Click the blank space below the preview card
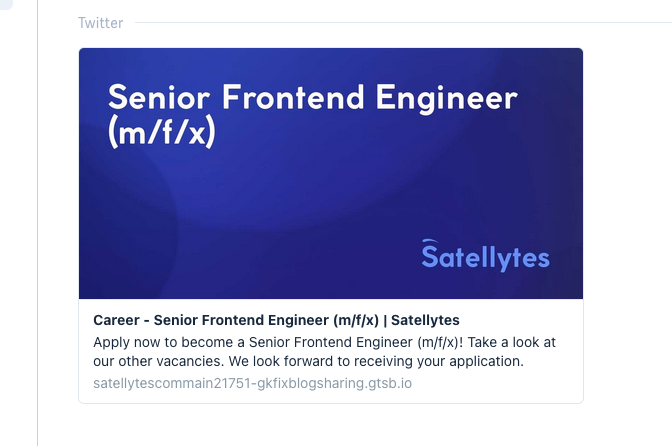Image resolution: width=672 pixels, height=446 pixels. (x=331, y=425)
